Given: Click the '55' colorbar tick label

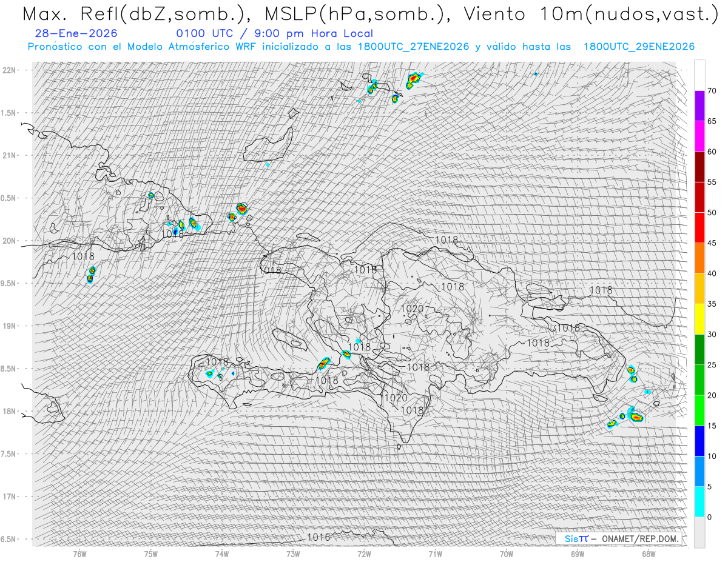Looking at the screenshot, I should pyautogui.click(x=712, y=182).
